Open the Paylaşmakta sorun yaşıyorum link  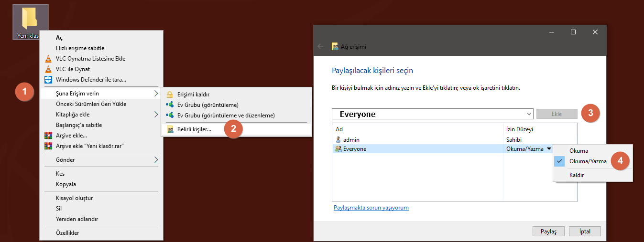[x=371, y=208]
